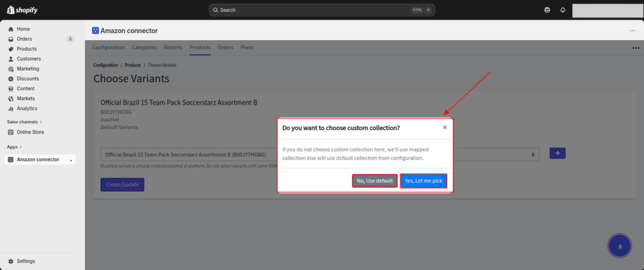Switch to the Plans tab
Viewport: 644px width, 270px height.
247,47
